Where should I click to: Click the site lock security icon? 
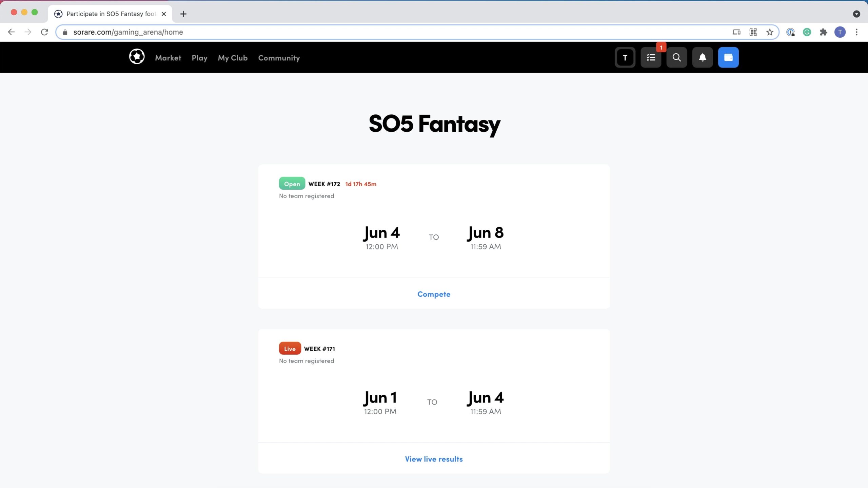coord(65,32)
